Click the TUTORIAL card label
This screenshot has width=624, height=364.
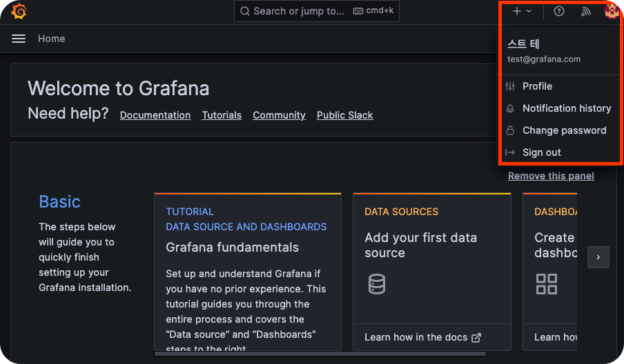(x=189, y=212)
